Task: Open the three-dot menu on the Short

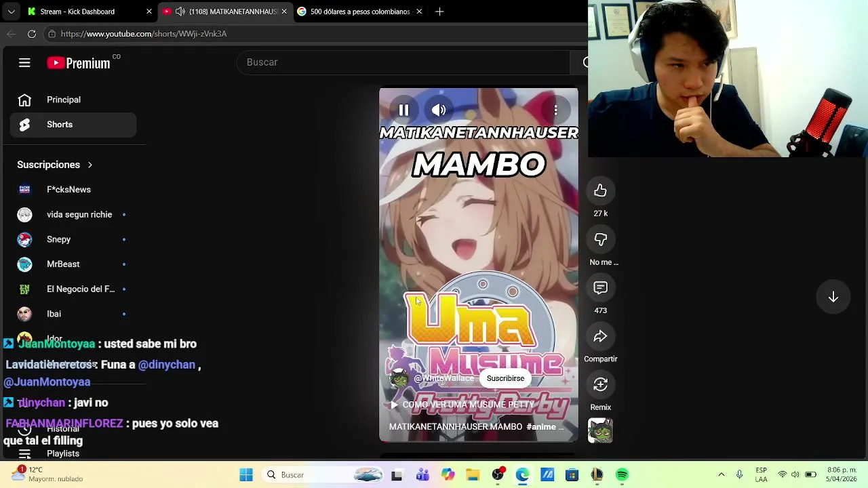Action: tap(555, 110)
